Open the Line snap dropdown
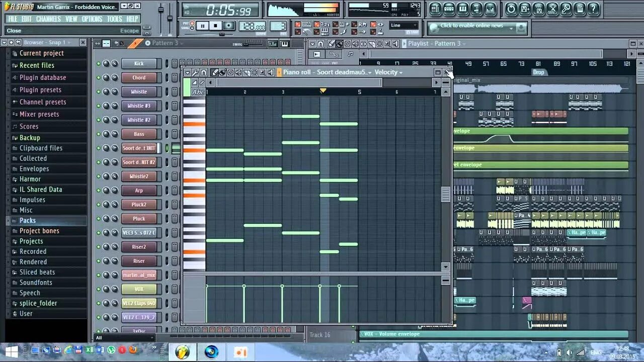The height and width of the screenshot is (362, 644). pyautogui.click(x=404, y=25)
